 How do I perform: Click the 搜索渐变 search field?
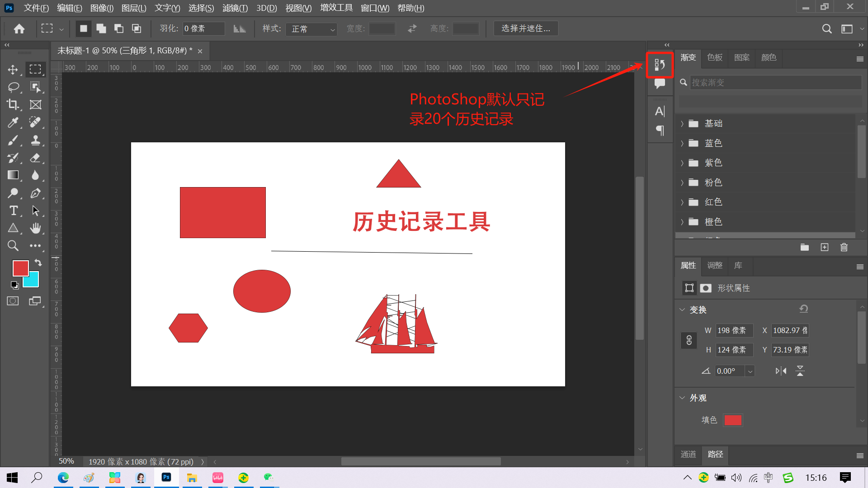click(x=775, y=83)
